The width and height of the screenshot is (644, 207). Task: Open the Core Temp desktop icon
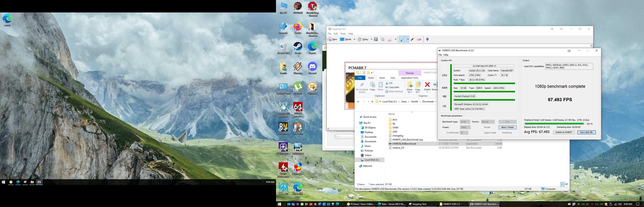coord(298,128)
